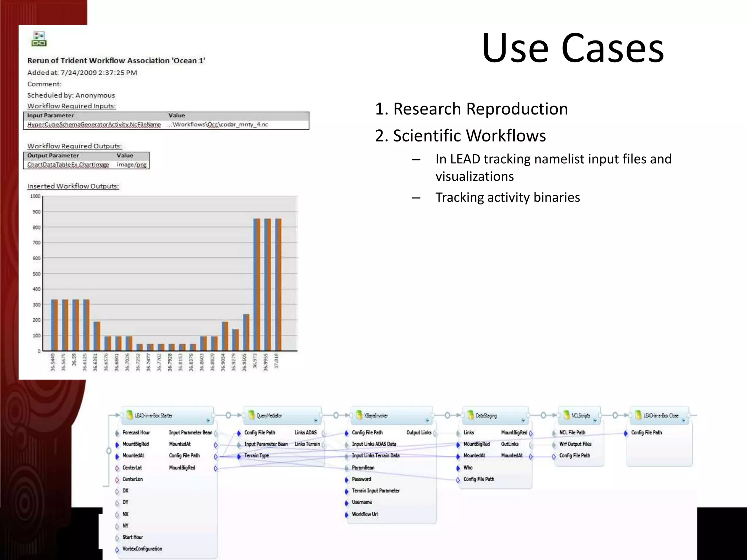Click the codar_mnty_4.nc file path value
Image resolution: width=747 pixels, height=560 pixels.
(x=218, y=125)
